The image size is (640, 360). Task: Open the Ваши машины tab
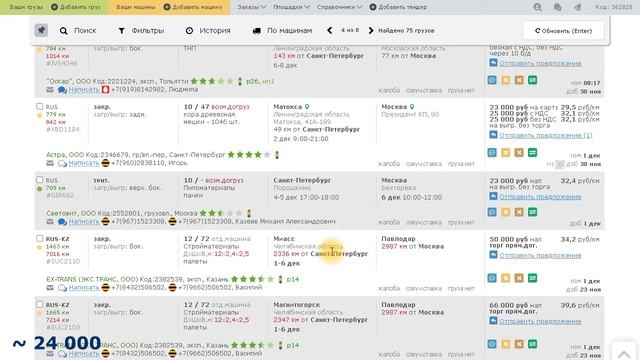click(136, 7)
